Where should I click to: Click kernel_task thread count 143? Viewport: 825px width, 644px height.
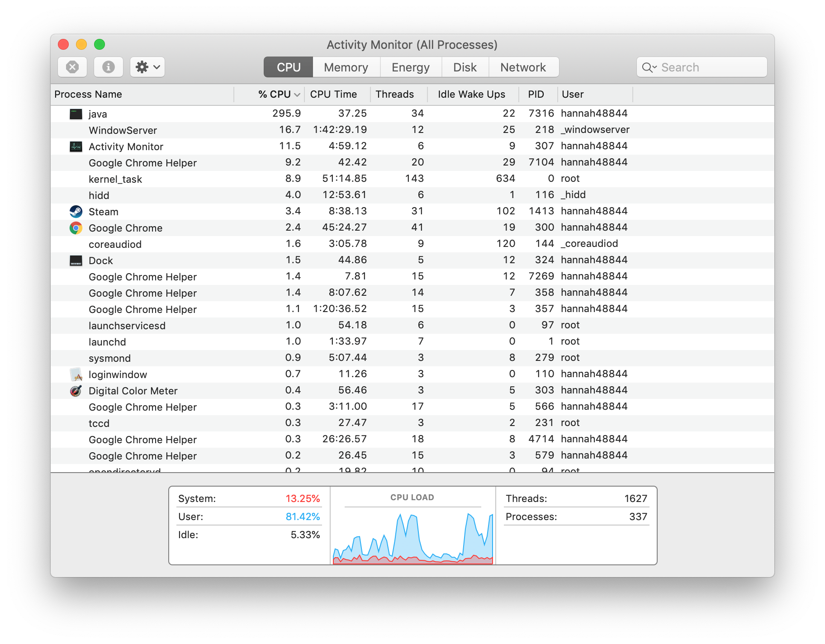[x=414, y=178]
